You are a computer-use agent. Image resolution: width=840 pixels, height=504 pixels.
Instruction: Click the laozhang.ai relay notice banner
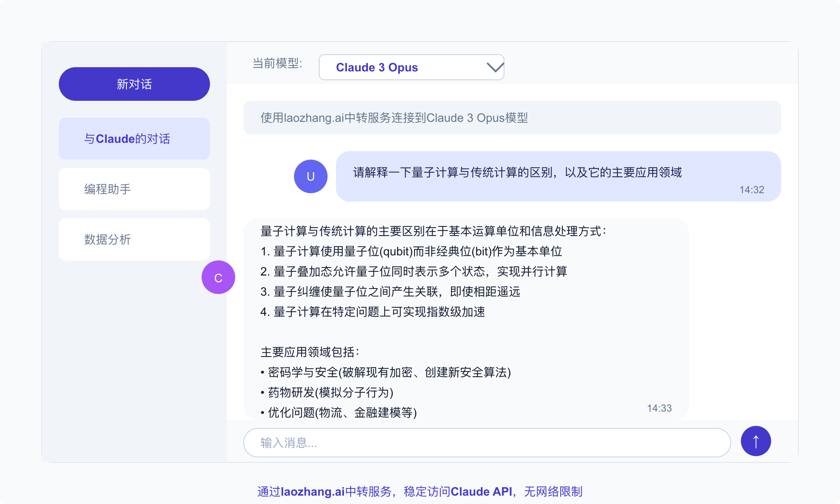tap(512, 118)
